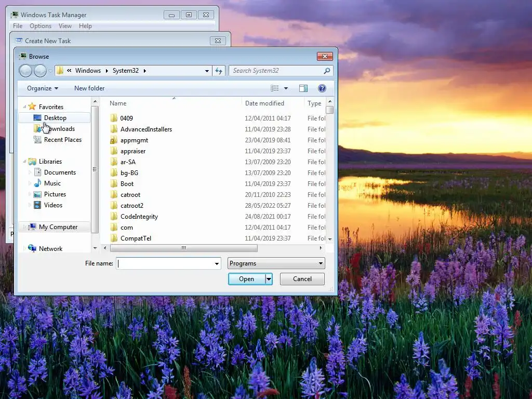Click the New folder button

coord(89,88)
